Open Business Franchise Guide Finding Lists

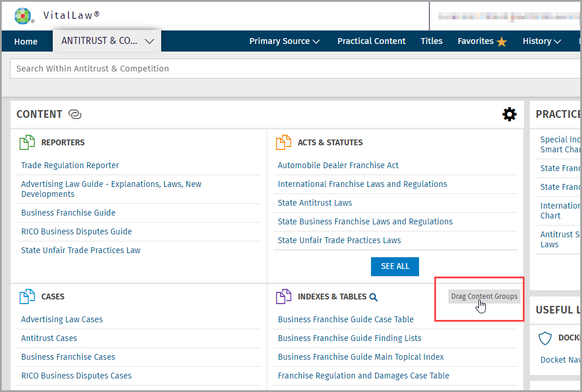coord(350,338)
